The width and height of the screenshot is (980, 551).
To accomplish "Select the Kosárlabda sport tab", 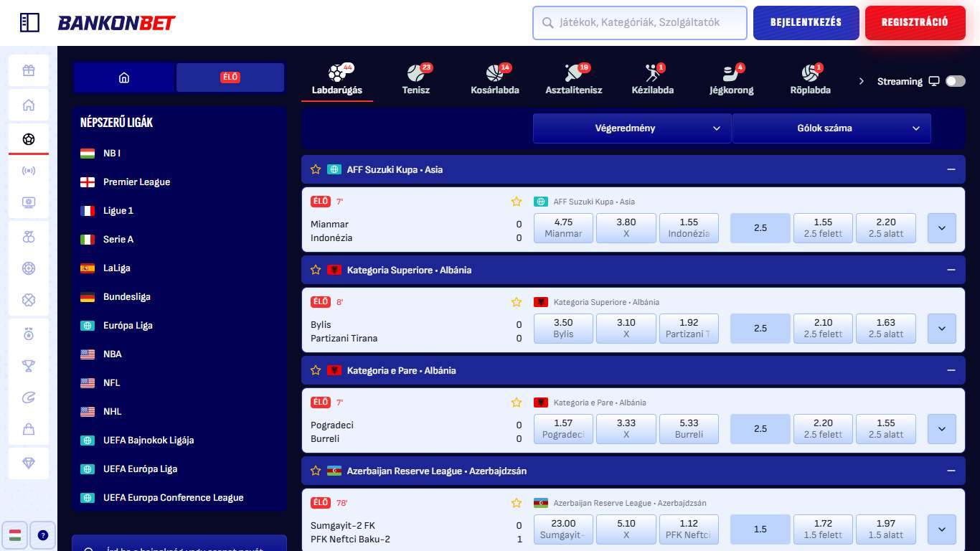I will (495, 80).
